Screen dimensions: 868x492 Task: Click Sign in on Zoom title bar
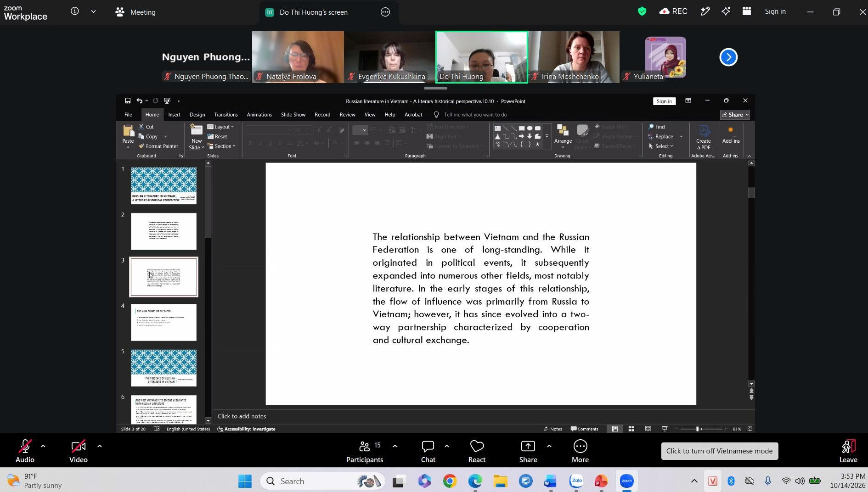[x=775, y=11]
